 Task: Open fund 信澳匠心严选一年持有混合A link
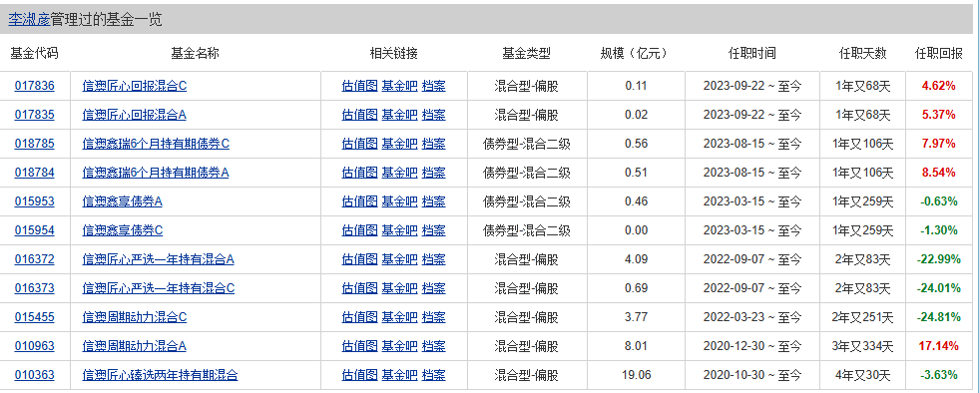[158, 259]
